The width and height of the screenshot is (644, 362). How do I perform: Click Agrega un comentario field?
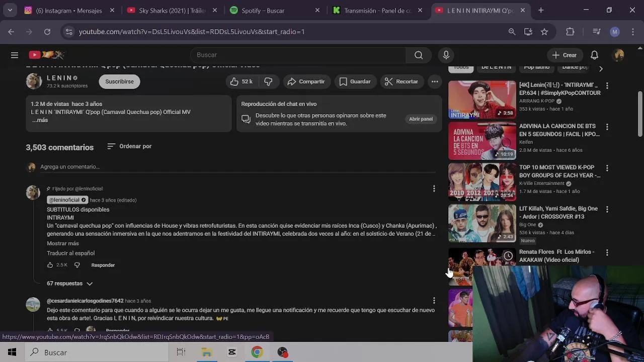pos(238,167)
